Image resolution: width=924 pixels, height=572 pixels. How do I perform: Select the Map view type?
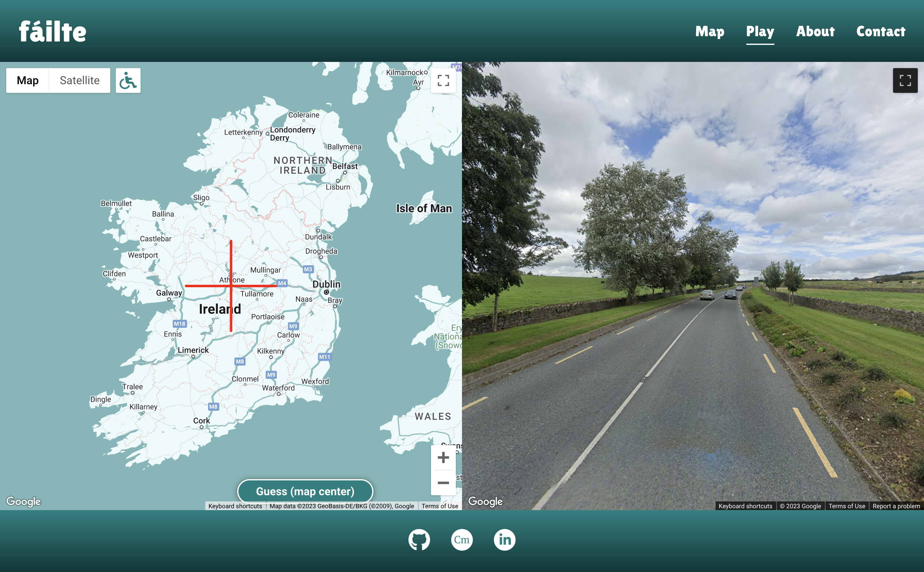click(28, 80)
